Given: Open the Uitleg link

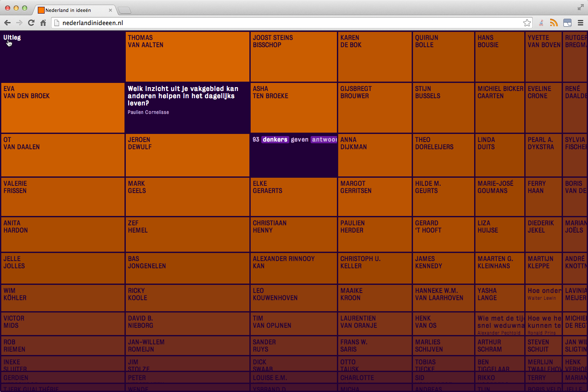Looking at the screenshot, I should [x=12, y=37].
